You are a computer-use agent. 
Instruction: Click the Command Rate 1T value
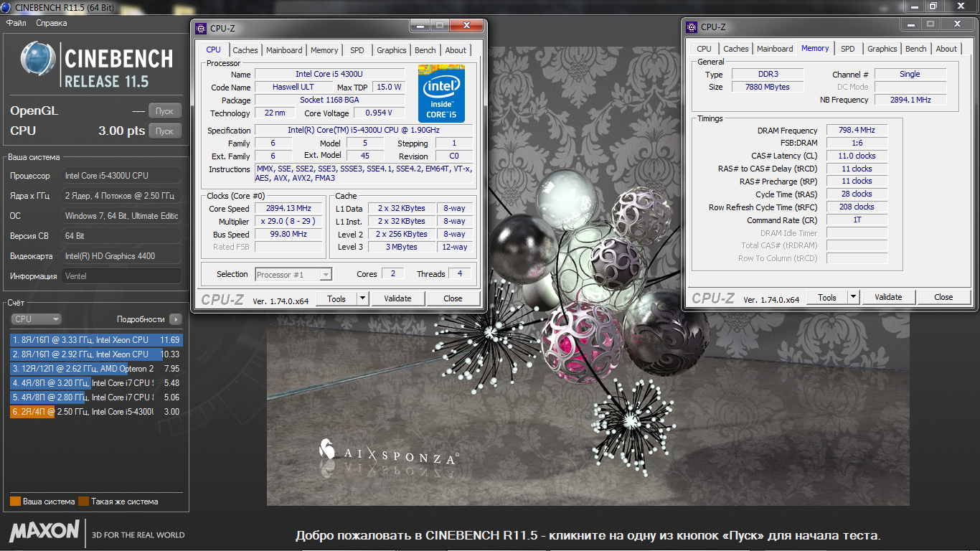click(857, 220)
